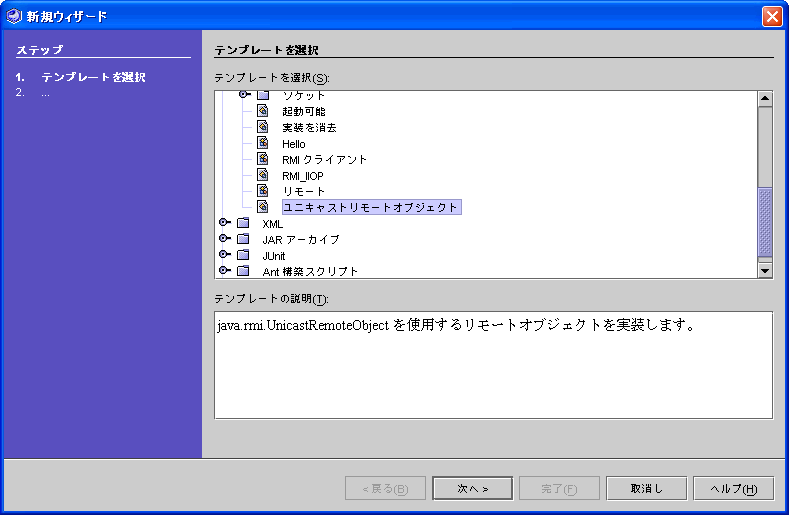Click the 起動可能 template icon
This screenshot has height=515, width=789.
click(x=263, y=111)
